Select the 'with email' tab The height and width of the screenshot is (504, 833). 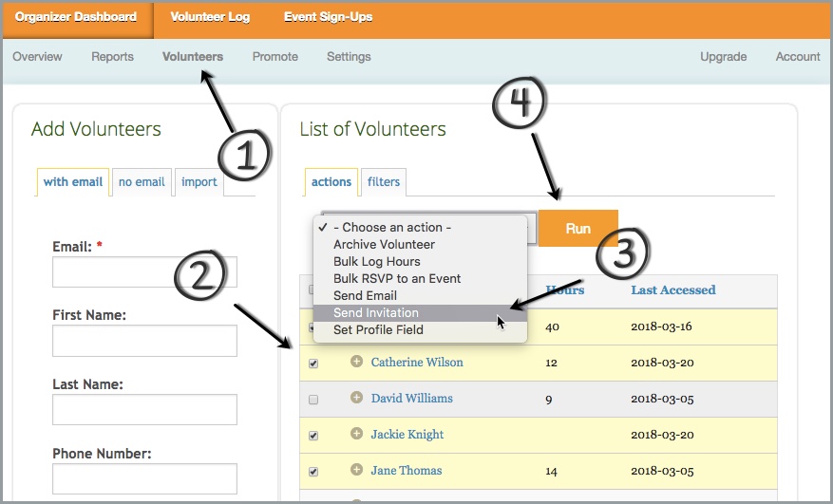pos(73,182)
